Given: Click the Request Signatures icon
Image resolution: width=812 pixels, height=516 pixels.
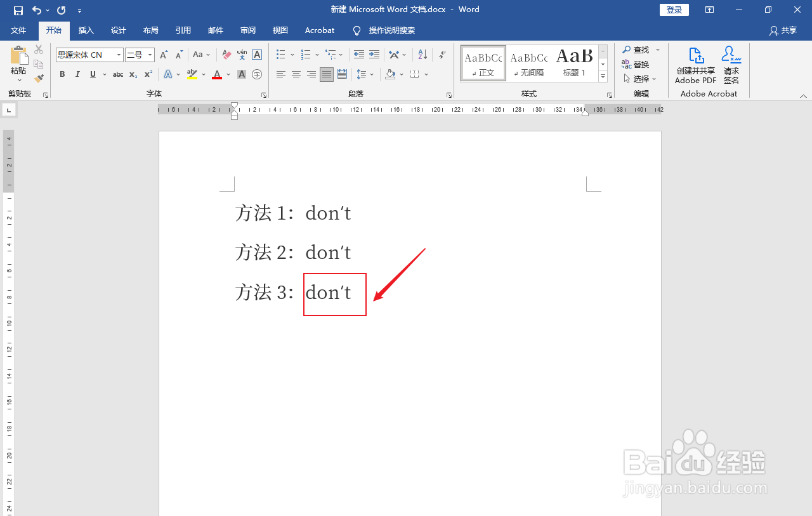Looking at the screenshot, I should (731, 65).
